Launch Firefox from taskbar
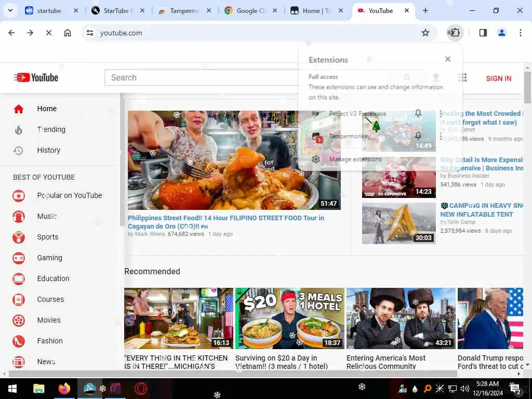This screenshot has height=399, width=532. pos(64,389)
